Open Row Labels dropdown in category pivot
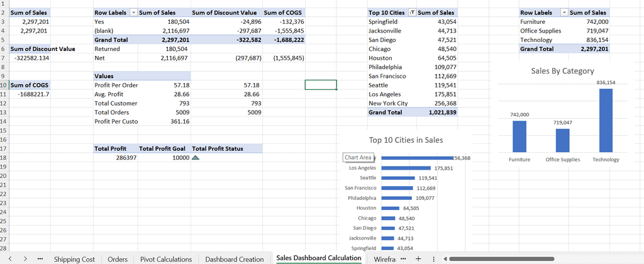This screenshot has width=644, height=264. click(x=564, y=13)
